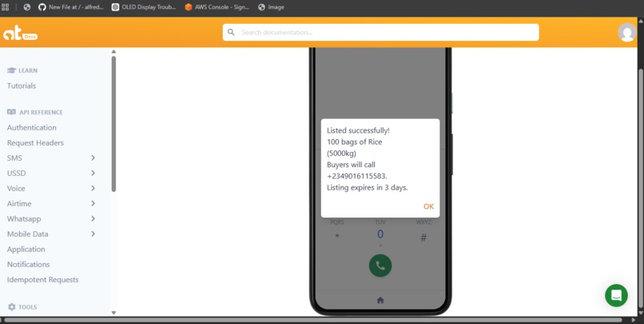This screenshot has height=324, width=644.
Task: Click the search magnifier icon
Action: coord(231,32)
